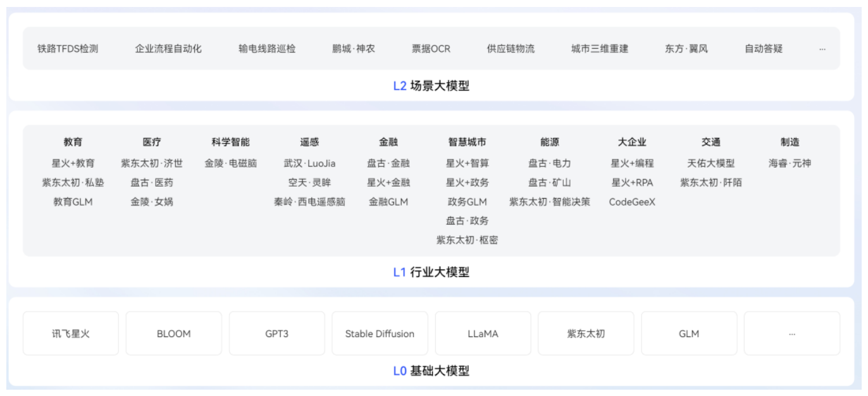The height and width of the screenshot is (396, 868).
Task: Click 紫东太初·阡陌 model
Action: click(711, 183)
